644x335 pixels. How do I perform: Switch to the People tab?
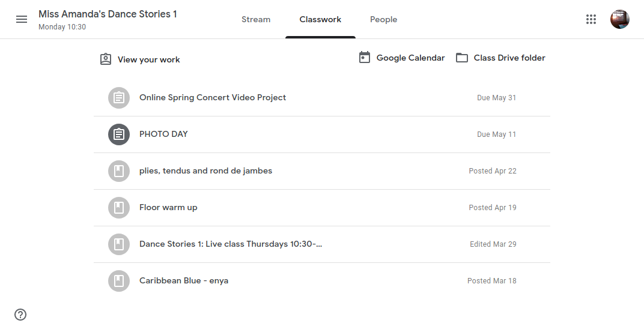click(x=384, y=19)
